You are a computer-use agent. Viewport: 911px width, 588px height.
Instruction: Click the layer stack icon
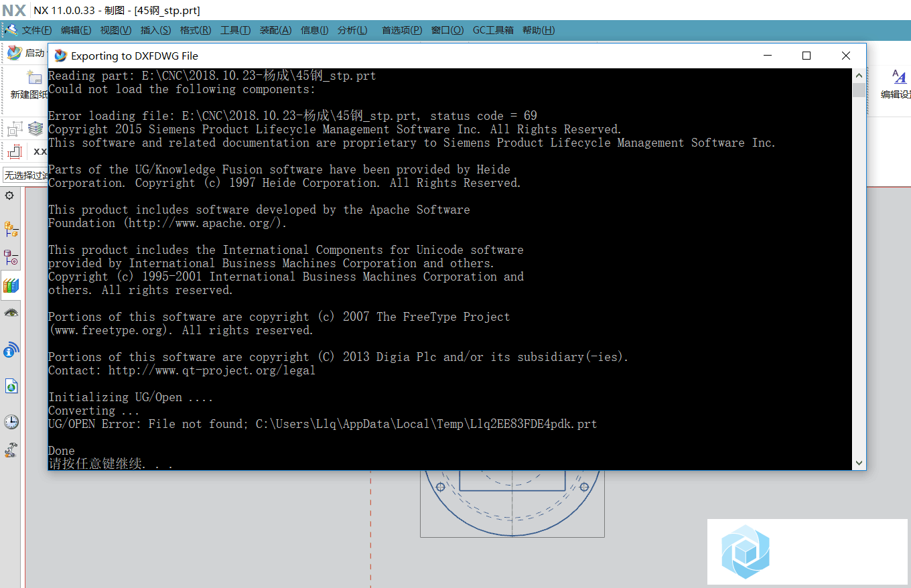point(36,127)
